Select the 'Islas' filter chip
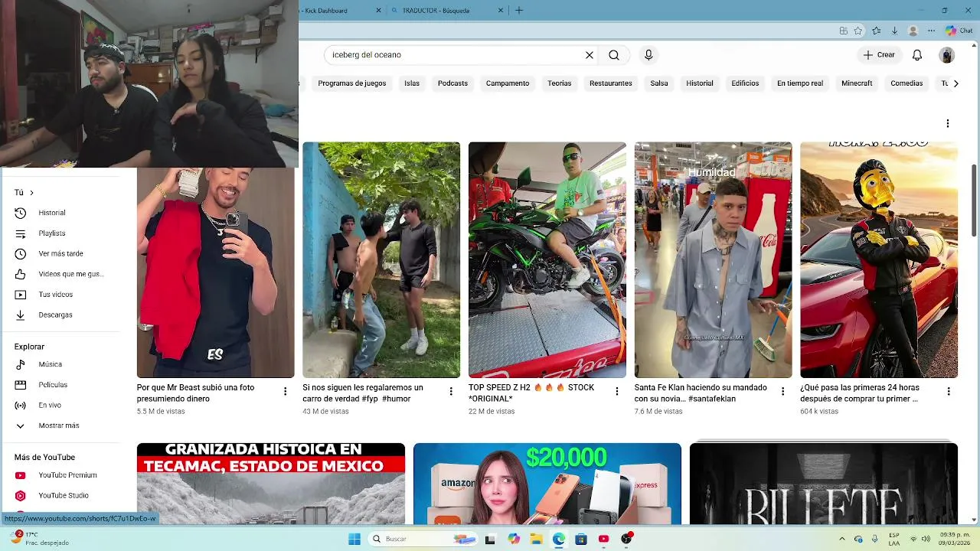Screen dimensions: 980x551 click(x=412, y=83)
